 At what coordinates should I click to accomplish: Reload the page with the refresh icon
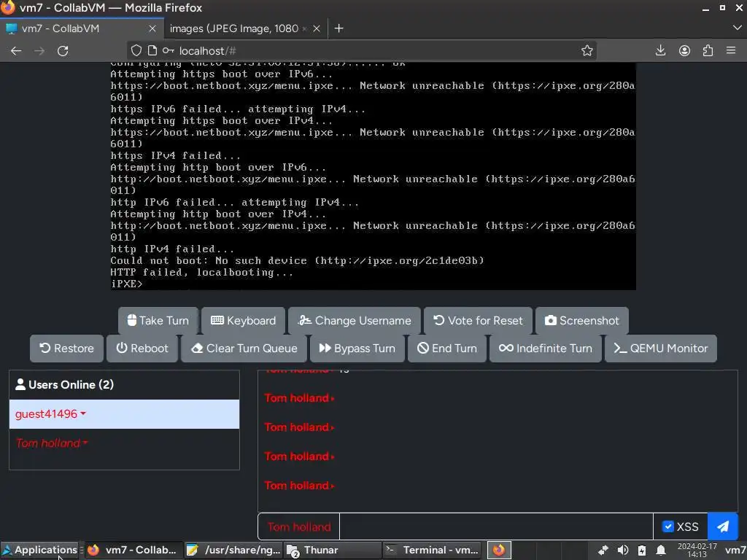(x=63, y=51)
